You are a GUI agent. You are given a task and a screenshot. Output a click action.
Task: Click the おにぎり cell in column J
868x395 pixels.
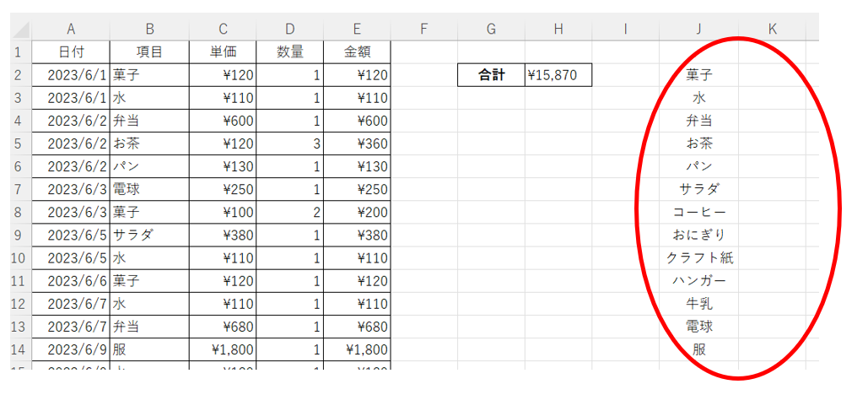pyautogui.click(x=699, y=235)
